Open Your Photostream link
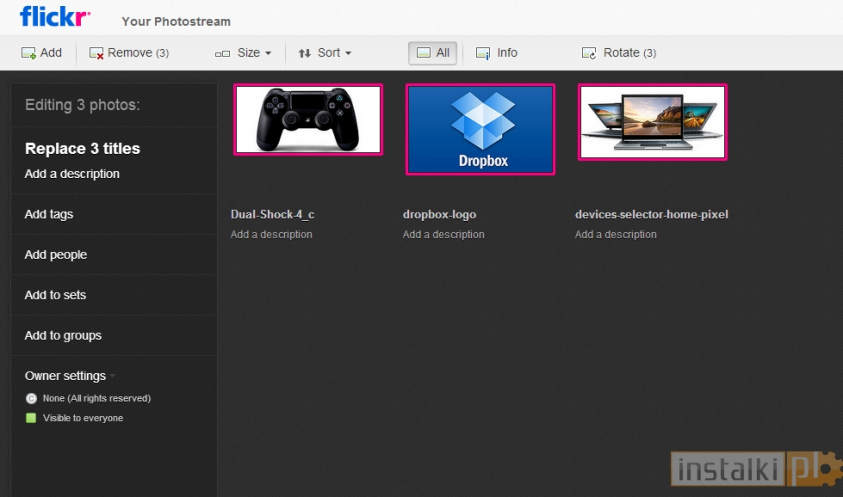This screenshot has height=497, width=843. (176, 22)
